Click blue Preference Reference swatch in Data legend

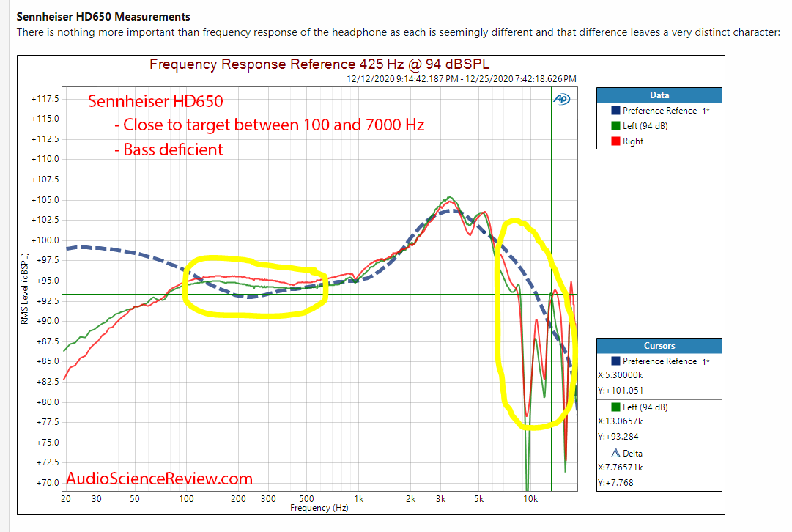(615, 110)
